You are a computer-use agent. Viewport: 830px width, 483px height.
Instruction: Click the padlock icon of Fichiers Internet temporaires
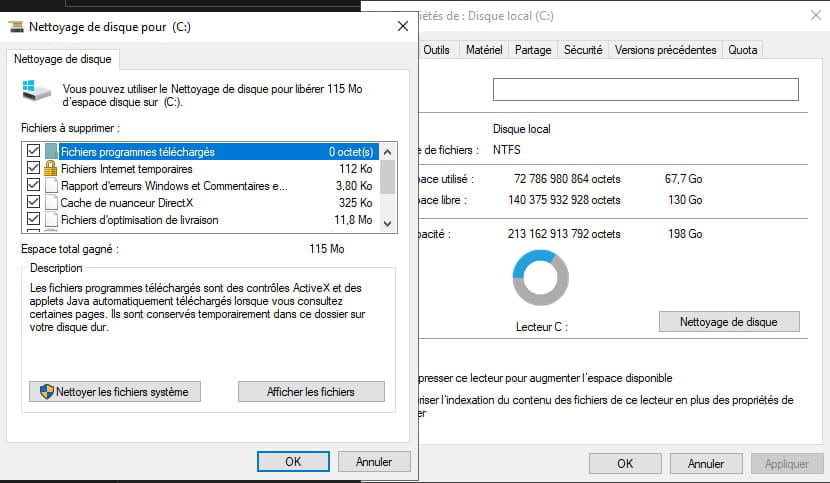[x=50, y=168]
